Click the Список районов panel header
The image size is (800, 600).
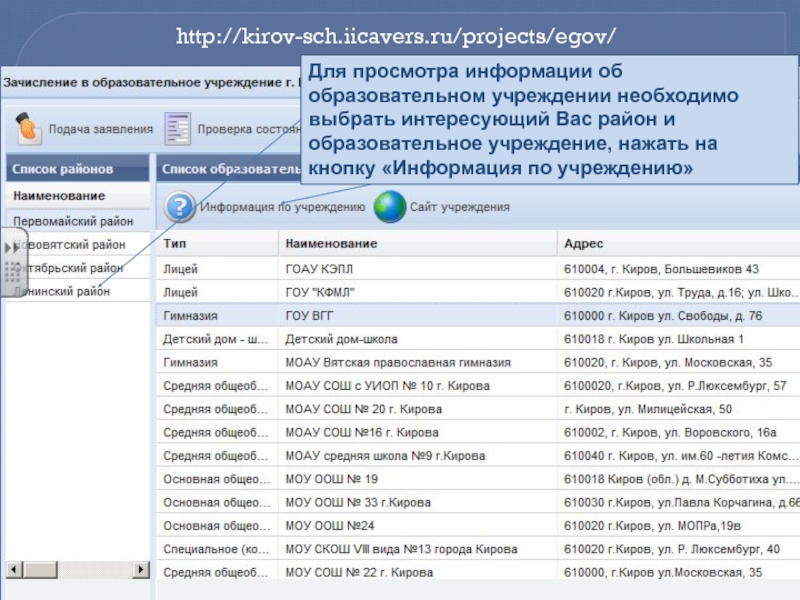[x=78, y=169]
